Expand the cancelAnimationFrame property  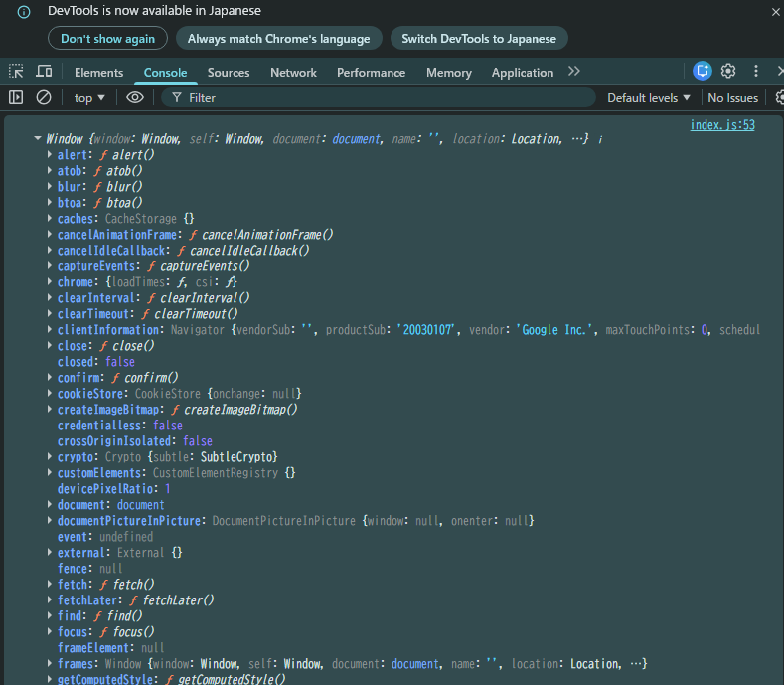(x=49, y=235)
